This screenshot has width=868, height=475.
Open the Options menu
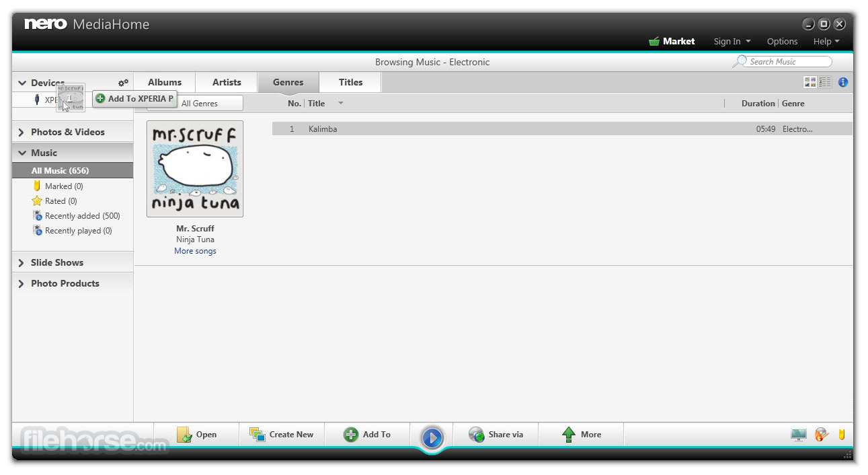(782, 41)
